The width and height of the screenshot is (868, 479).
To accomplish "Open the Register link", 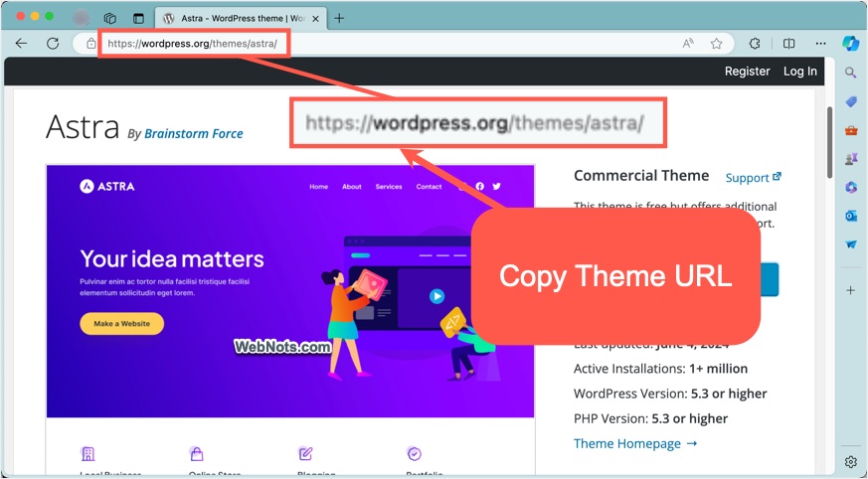I will (x=748, y=71).
